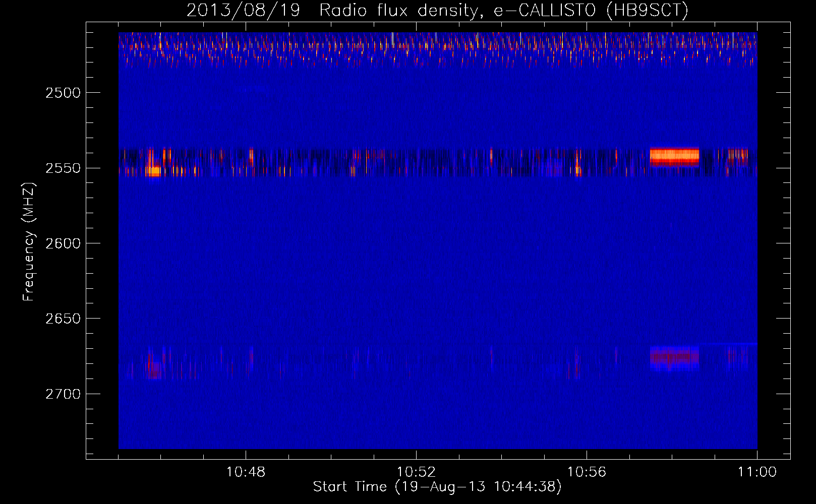816x504 pixels.
Task: Click the 'Start Time (19-Aug-13 10:44:38)' caption
Action: tap(437, 486)
